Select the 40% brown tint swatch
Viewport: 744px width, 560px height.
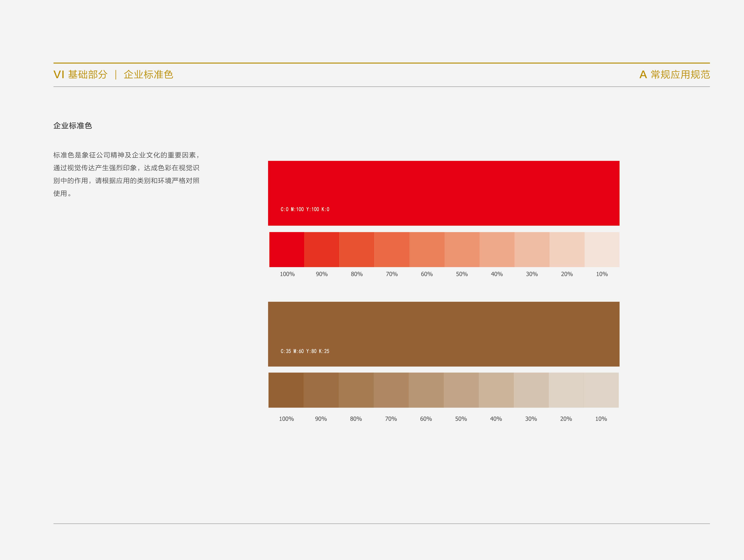pos(496,390)
